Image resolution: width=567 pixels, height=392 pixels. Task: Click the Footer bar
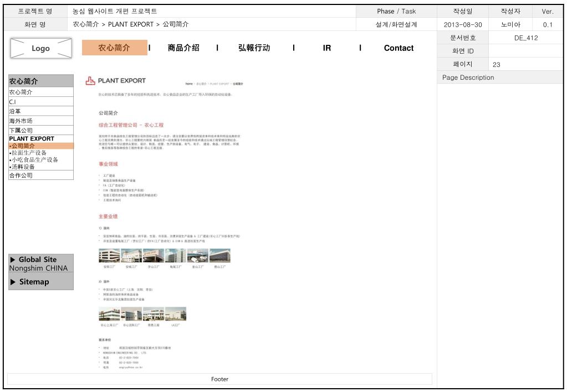219,379
